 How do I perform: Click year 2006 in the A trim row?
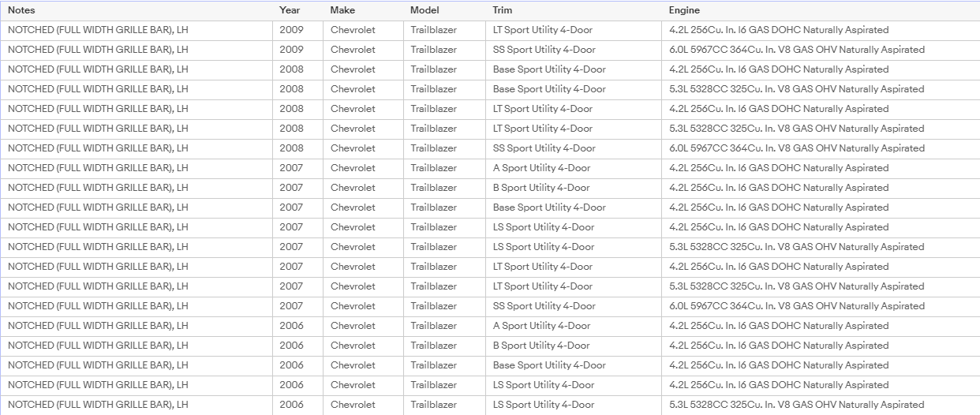tap(291, 326)
